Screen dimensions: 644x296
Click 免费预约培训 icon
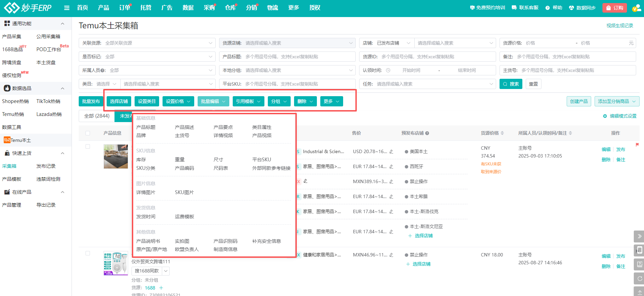pos(472,8)
